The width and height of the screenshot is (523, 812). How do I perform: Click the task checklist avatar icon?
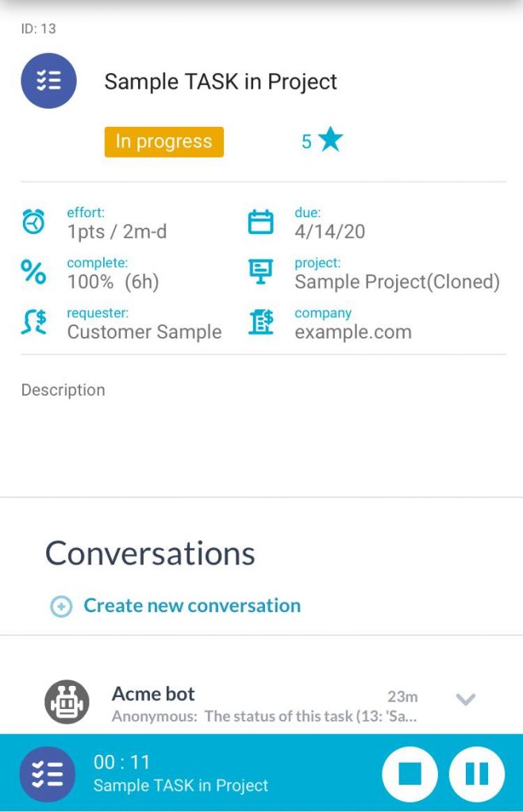tap(48, 81)
